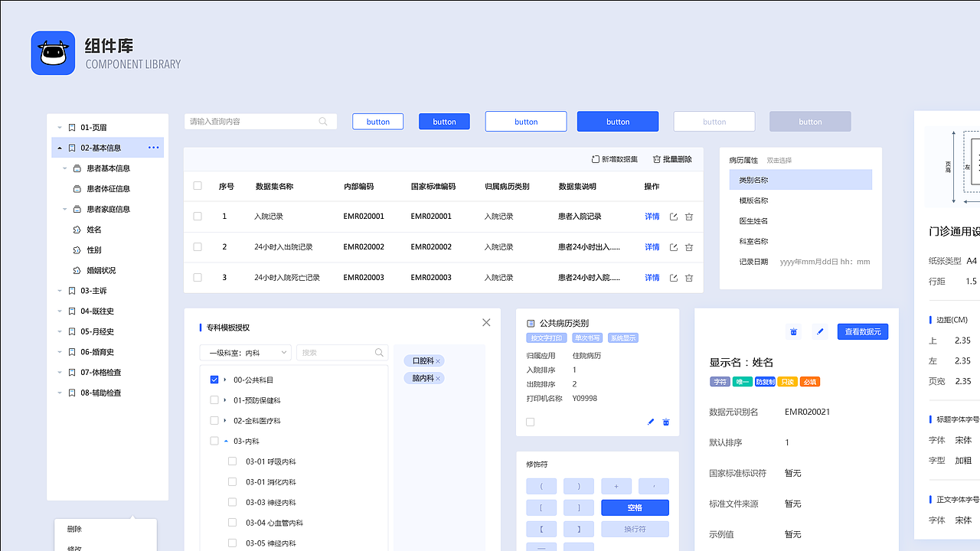Image resolution: width=980 pixels, height=551 pixels.
Task: Click the green 唯一 tag
Action: tap(743, 381)
